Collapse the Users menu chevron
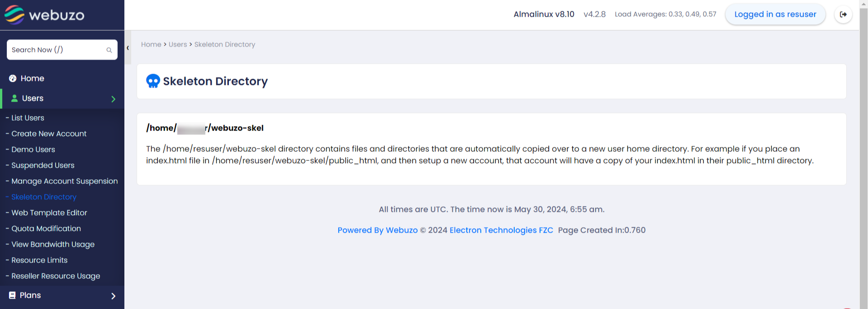This screenshot has width=868, height=309. click(x=113, y=99)
